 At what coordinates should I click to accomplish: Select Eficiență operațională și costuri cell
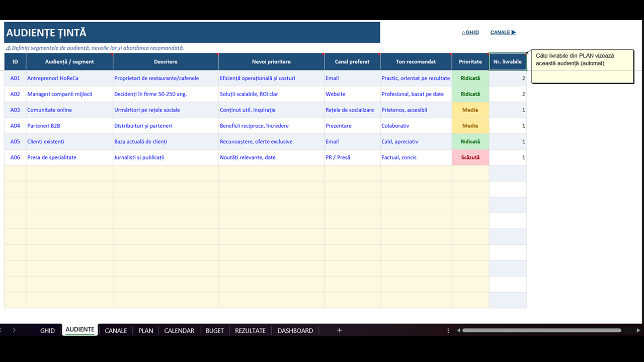click(x=272, y=78)
